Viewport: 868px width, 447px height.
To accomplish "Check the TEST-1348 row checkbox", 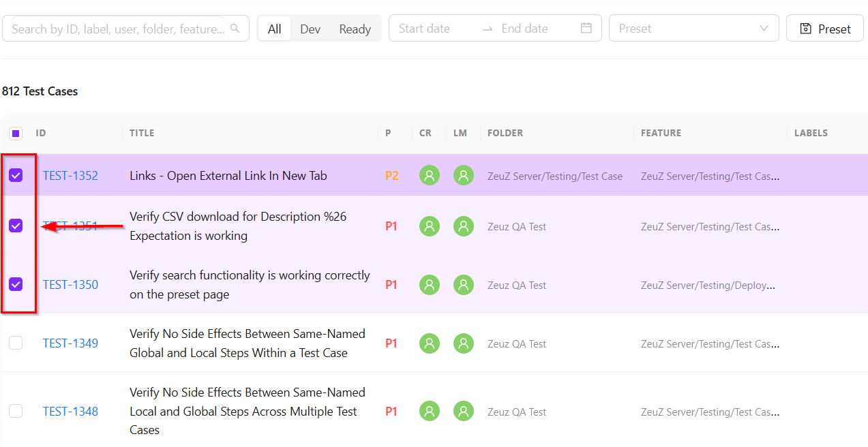I will pyautogui.click(x=16, y=411).
